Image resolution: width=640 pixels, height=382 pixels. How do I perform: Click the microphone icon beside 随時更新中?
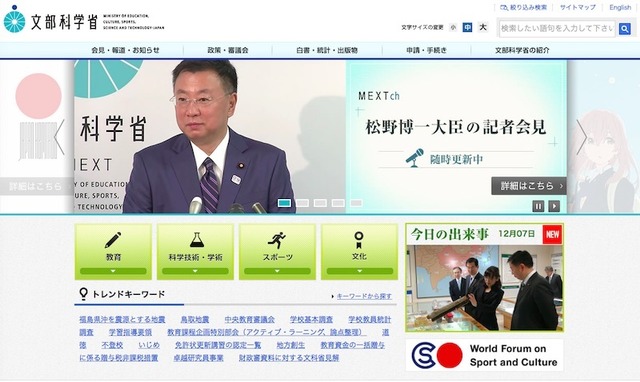(x=414, y=158)
